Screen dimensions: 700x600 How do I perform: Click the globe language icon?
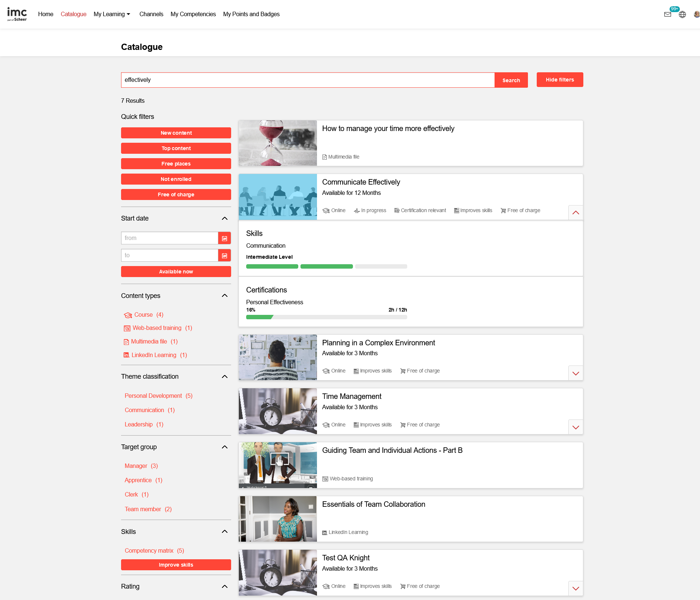click(682, 14)
